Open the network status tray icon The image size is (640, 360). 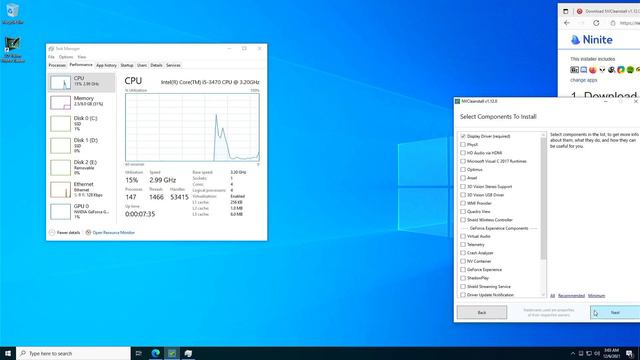[589, 353]
